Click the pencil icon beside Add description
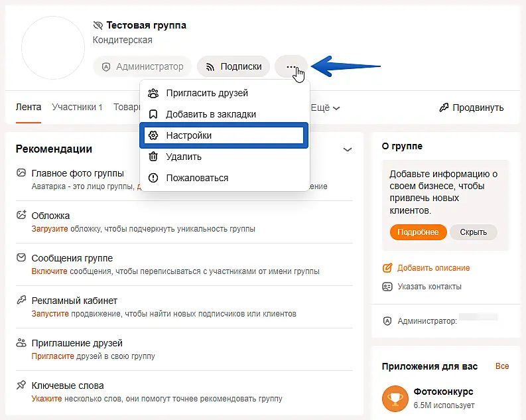 tap(387, 268)
